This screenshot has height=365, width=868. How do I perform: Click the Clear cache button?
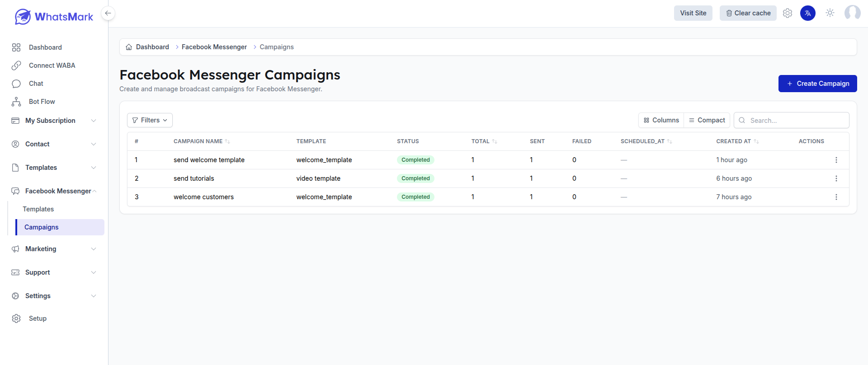pos(748,13)
